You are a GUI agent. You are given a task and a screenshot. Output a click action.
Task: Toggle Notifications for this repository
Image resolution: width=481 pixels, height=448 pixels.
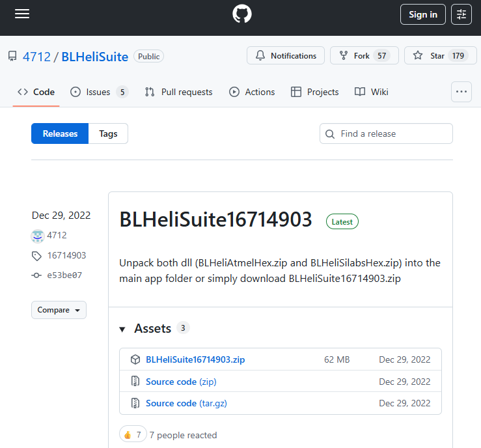tap(286, 56)
